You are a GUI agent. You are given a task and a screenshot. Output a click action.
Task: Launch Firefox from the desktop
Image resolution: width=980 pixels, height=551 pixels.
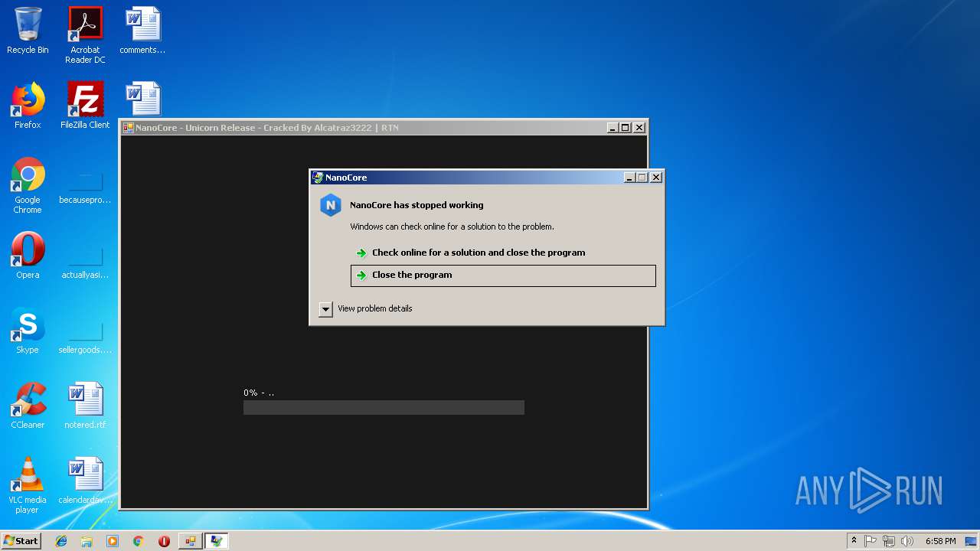tap(28, 106)
